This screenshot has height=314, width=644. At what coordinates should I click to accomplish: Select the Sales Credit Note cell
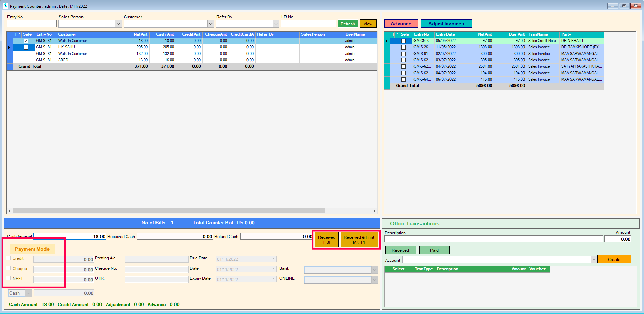click(543, 41)
